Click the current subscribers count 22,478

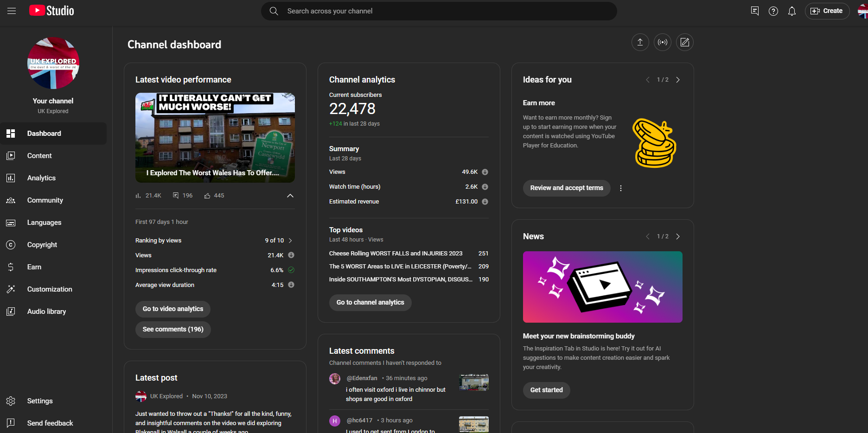point(352,108)
